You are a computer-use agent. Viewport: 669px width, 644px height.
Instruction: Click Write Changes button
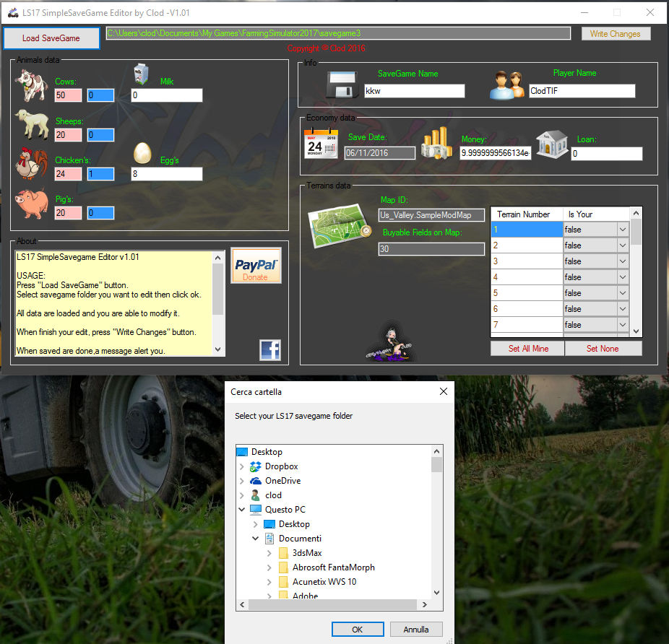[616, 34]
